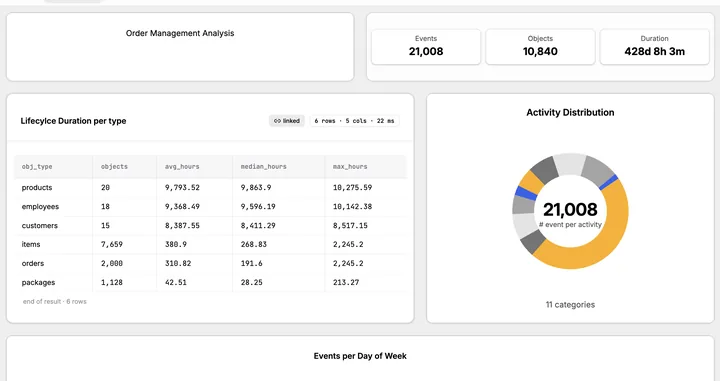Screen dimensions: 720x381
Task: Click the 'Order Management Analysis' title
Action: [x=180, y=33]
